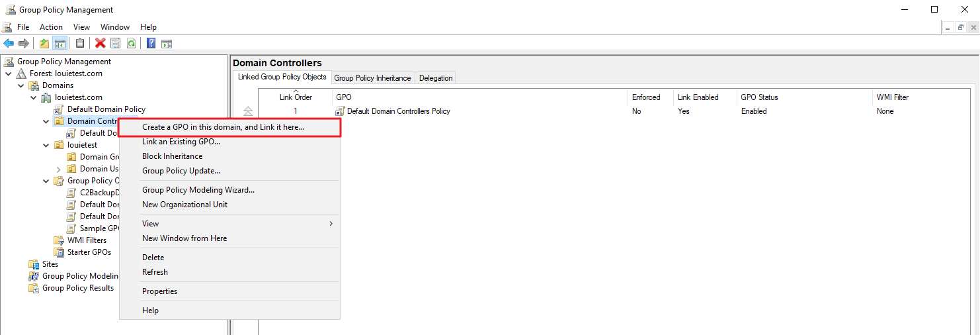Screen dimensions: 980x335
Task: Toggle Show/Hide Action Pane toolbar icon
Action: 167,43
